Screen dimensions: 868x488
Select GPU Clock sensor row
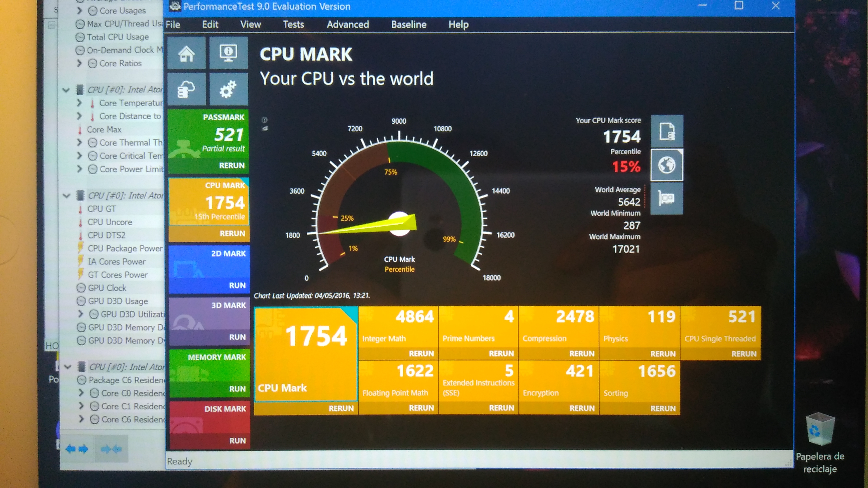pos(107,288)
